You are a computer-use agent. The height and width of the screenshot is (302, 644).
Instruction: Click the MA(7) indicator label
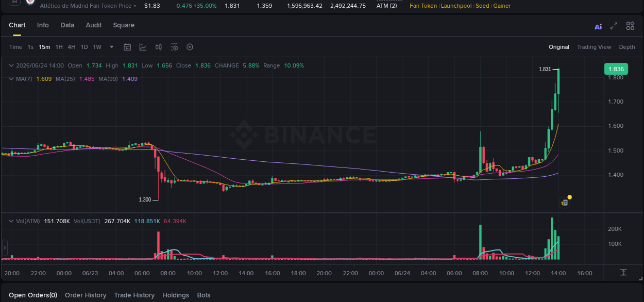tap(24, 79)
